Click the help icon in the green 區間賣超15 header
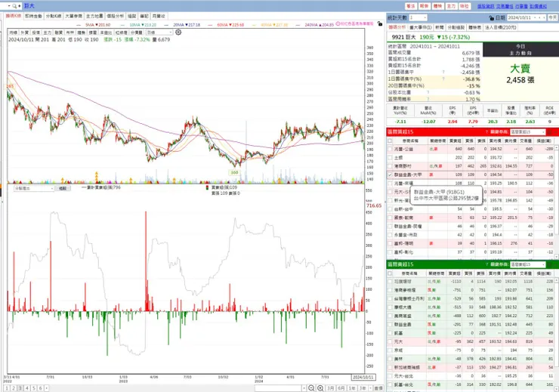 (486, 264)
